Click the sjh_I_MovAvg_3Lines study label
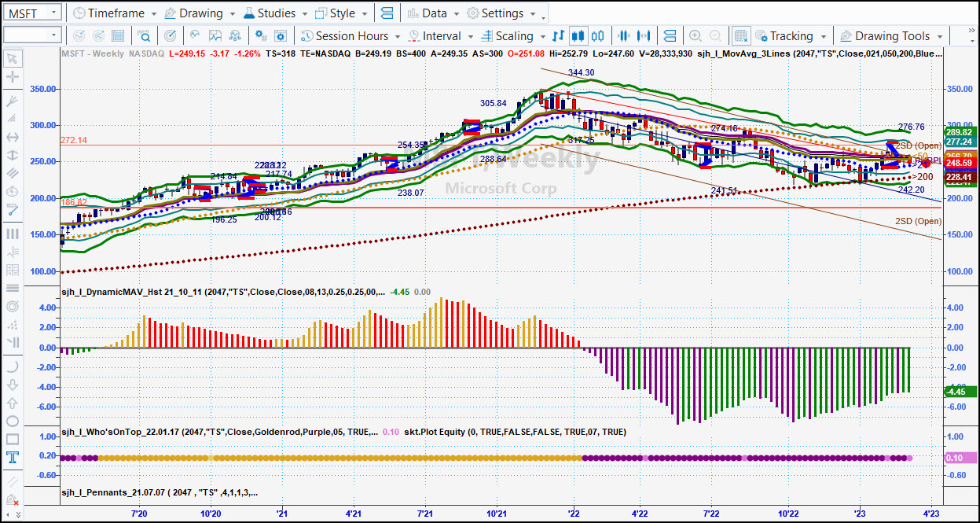This screenshot has width=980, height=523. click(x=820, y=53)
